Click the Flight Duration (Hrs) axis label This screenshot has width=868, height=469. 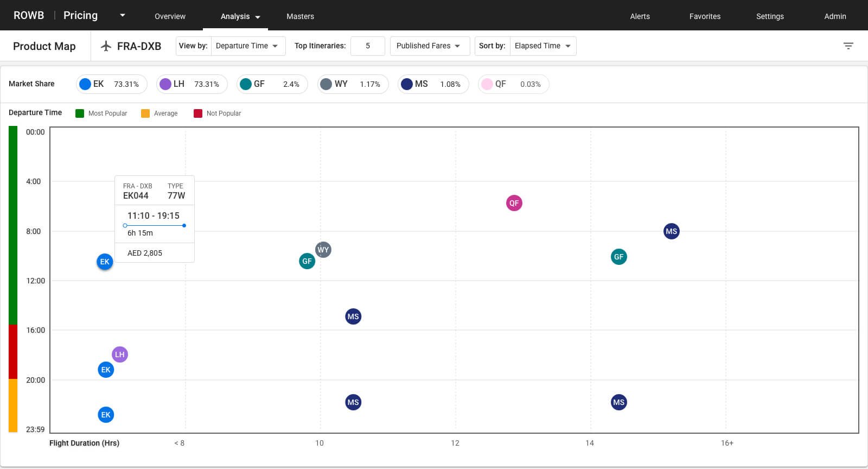click(84, 443)
